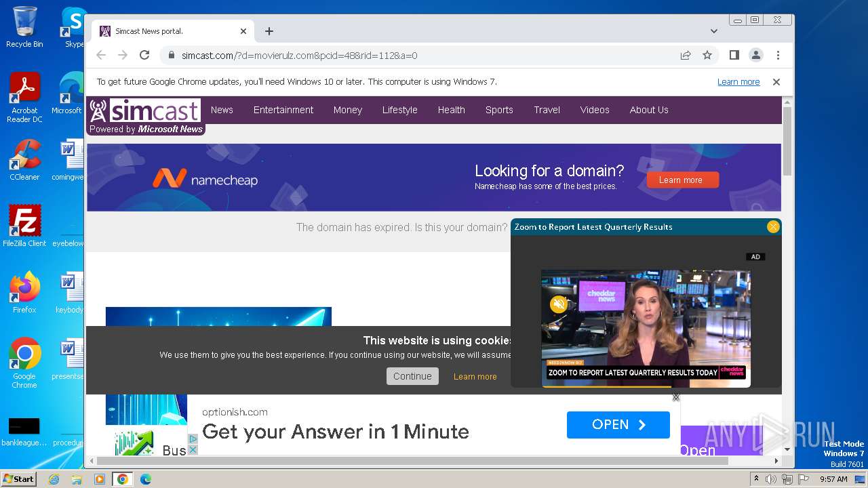This screenshot has width=868, height=488.
Task: Open the Travel menu item
Action: tap(547, 110)
